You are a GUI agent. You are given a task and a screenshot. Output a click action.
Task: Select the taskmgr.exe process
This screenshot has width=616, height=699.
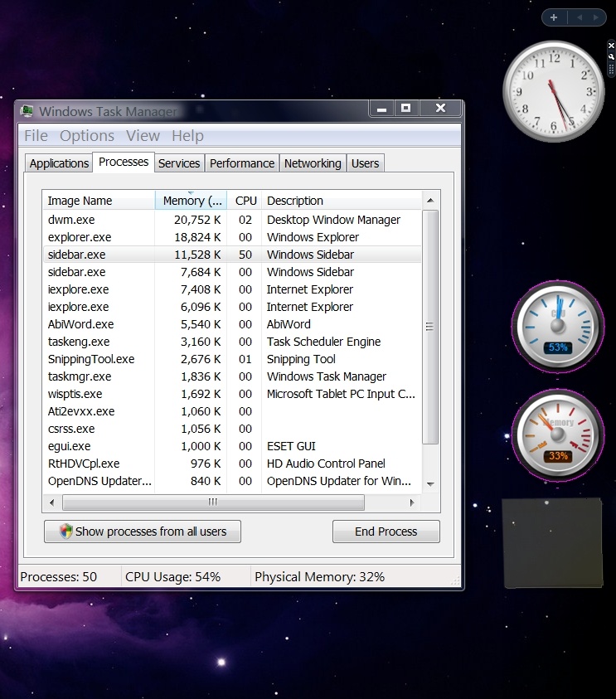[232, 376]
